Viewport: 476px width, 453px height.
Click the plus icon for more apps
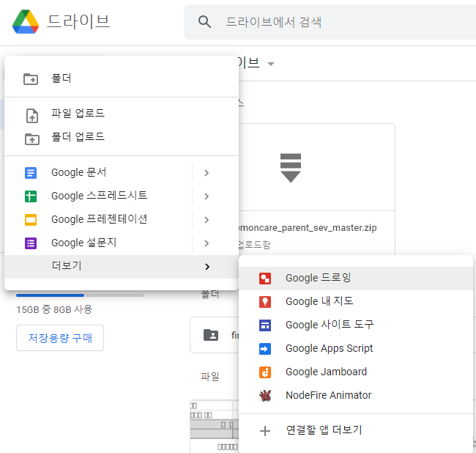pyautogui.click(x=265, y=431)
